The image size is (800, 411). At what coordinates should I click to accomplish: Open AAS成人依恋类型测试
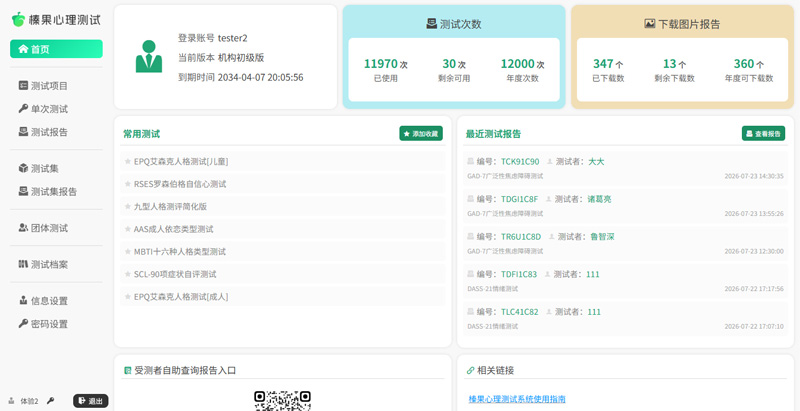tap(283, 229)
